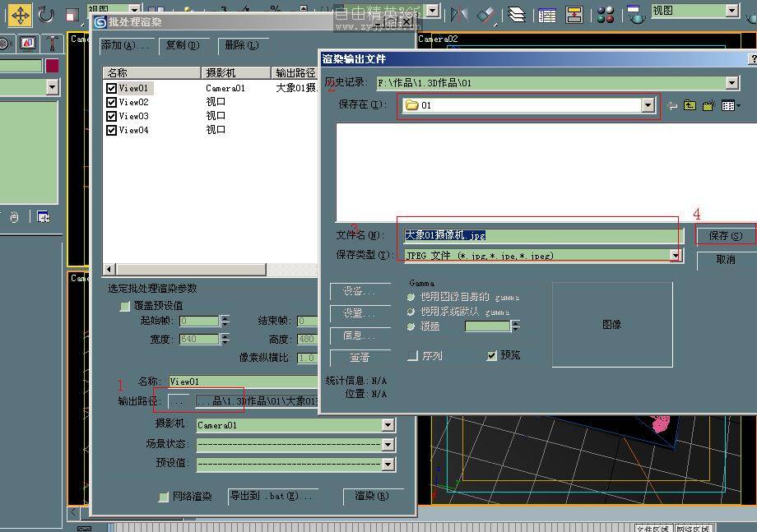Enable the 覆盖预设值 checkbox

[125, 306]
